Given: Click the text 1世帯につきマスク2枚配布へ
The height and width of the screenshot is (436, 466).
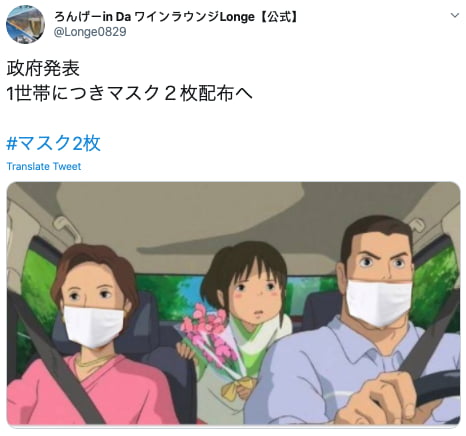Looking at the screenshot, I should (x=129, y=93).
